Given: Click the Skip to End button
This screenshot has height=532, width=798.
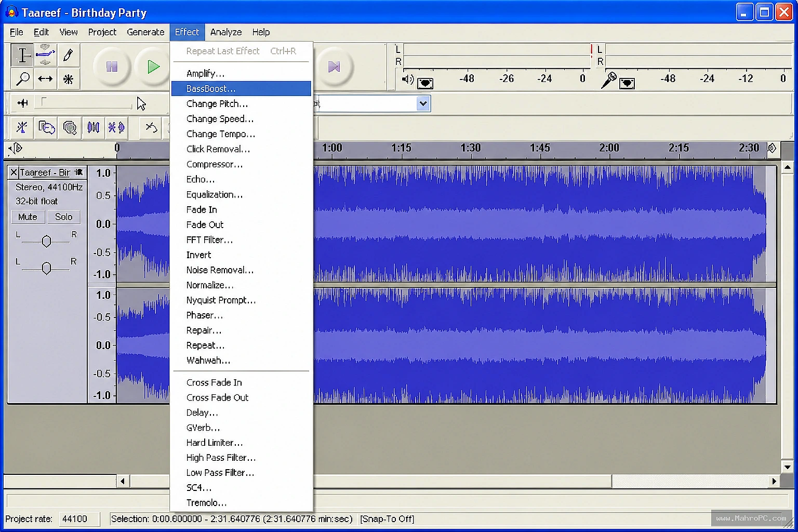Looking at the screenshot, I should [334, 66].
